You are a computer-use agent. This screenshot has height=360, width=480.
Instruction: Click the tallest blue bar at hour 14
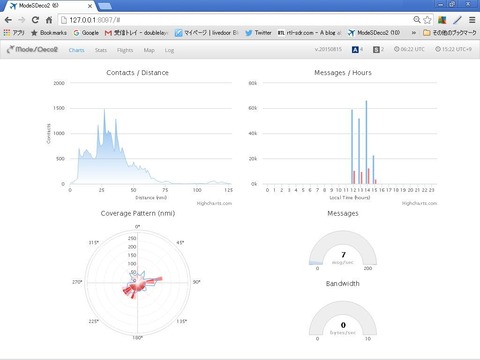(x=366, y=142)
